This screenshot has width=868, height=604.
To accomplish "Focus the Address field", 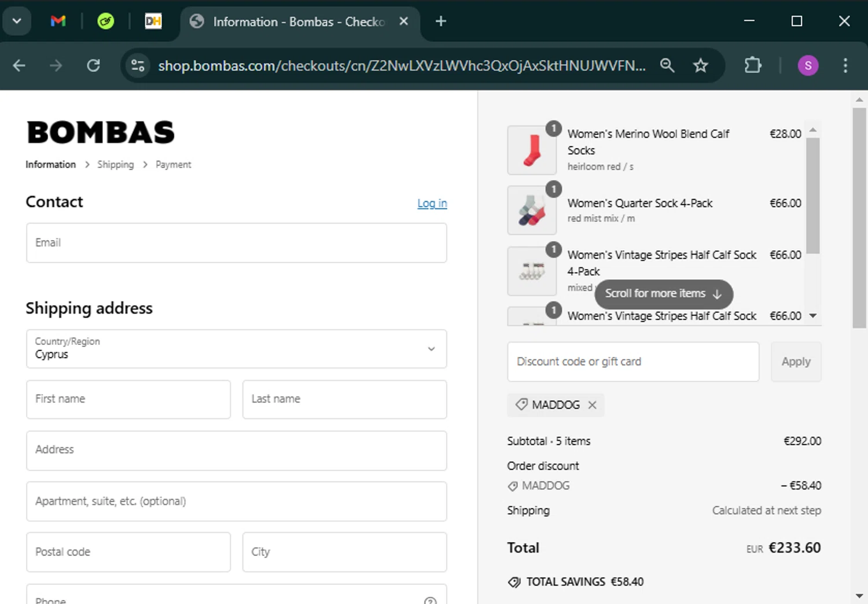I will [x=237, y=450].
